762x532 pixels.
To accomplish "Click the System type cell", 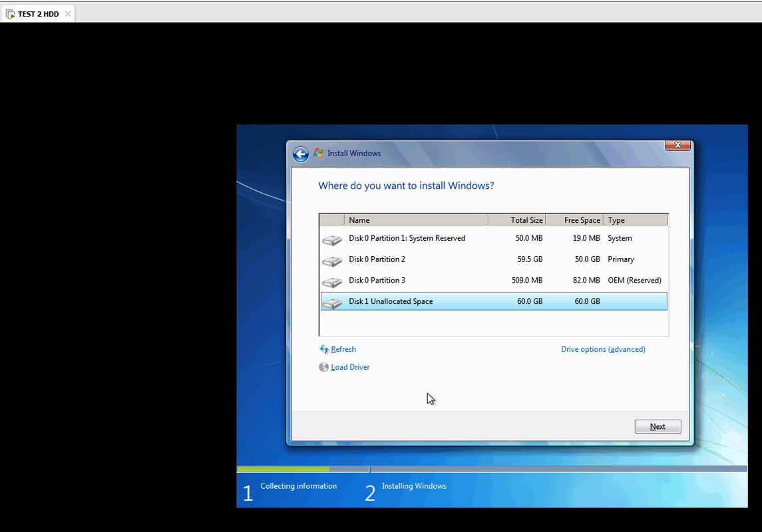I will 620,238.
